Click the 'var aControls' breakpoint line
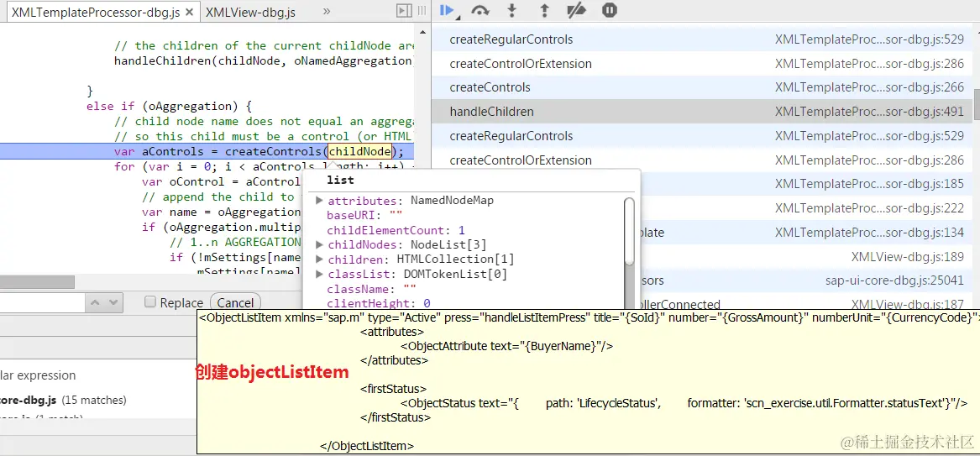 coord(207,151)
